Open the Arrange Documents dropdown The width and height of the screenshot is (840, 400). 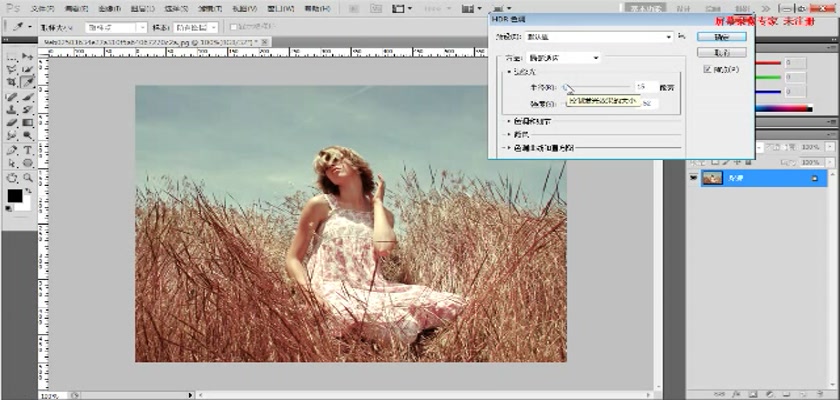point(472,9)
